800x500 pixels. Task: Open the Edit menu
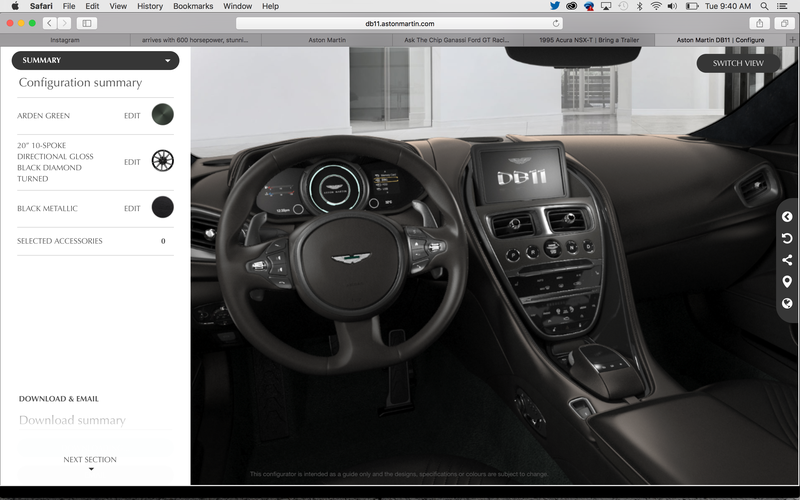click(92, 6)
